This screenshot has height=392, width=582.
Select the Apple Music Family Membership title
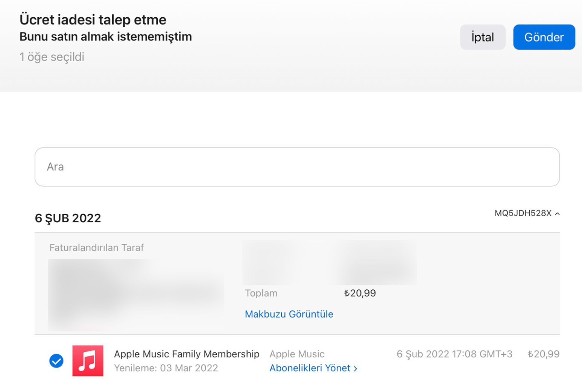pyautogui.click(x=187, y=354)
